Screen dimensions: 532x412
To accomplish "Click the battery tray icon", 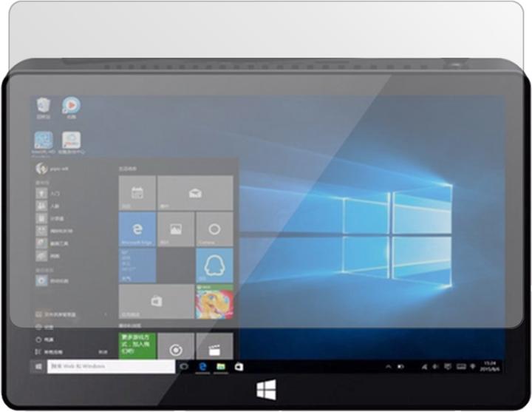I will point(401,367).
